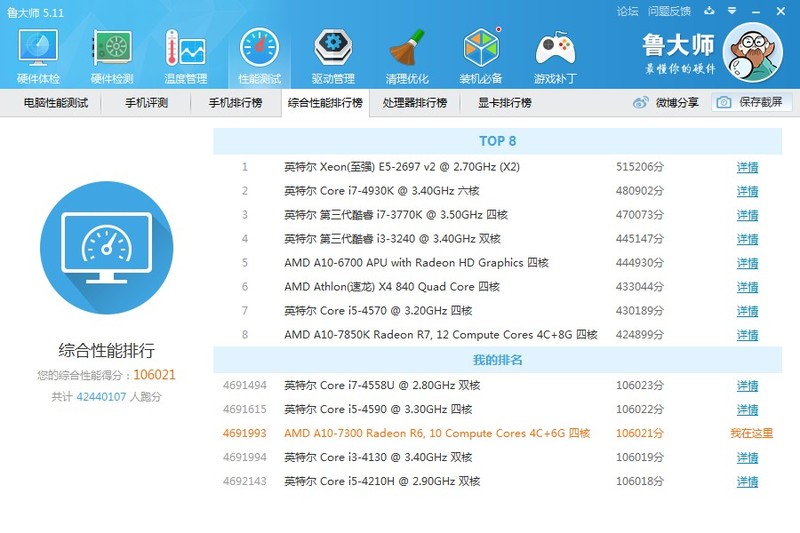Select the 综合性能排行榜 tab
This screenshot has height=533, width=800.
point(325,103)
